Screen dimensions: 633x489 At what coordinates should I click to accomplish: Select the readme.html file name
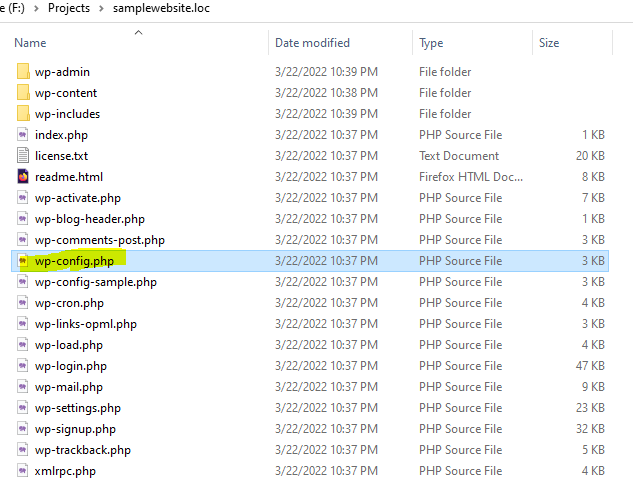(69, 177)
